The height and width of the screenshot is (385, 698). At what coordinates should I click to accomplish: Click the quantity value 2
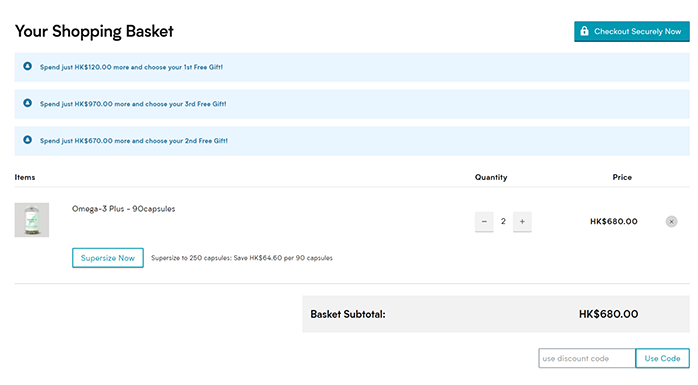click(503, 221)
